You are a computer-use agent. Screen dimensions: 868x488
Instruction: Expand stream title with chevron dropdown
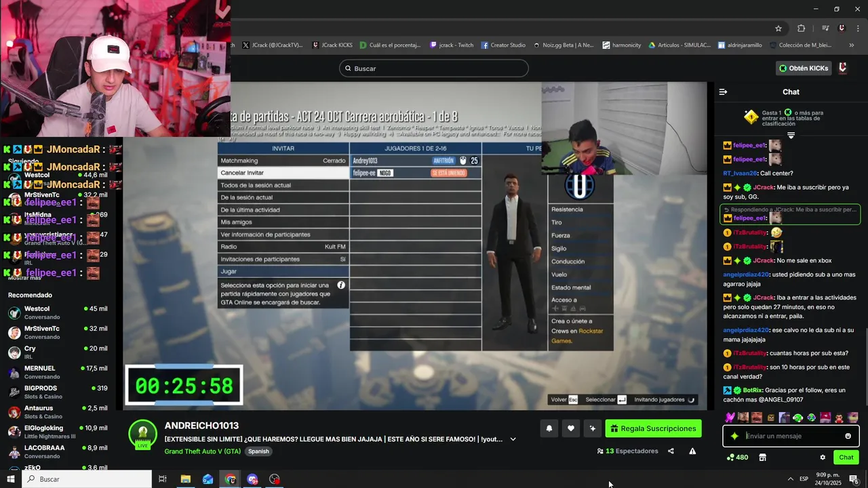click(x=513, y=439)
